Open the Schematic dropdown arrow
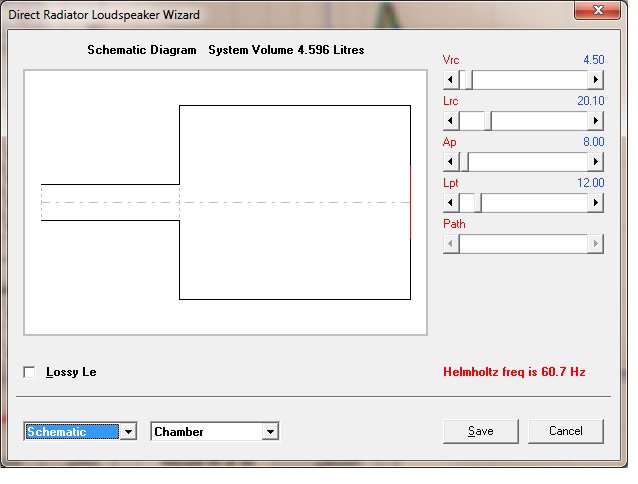The image size is (638, 484). pos(128,432)
